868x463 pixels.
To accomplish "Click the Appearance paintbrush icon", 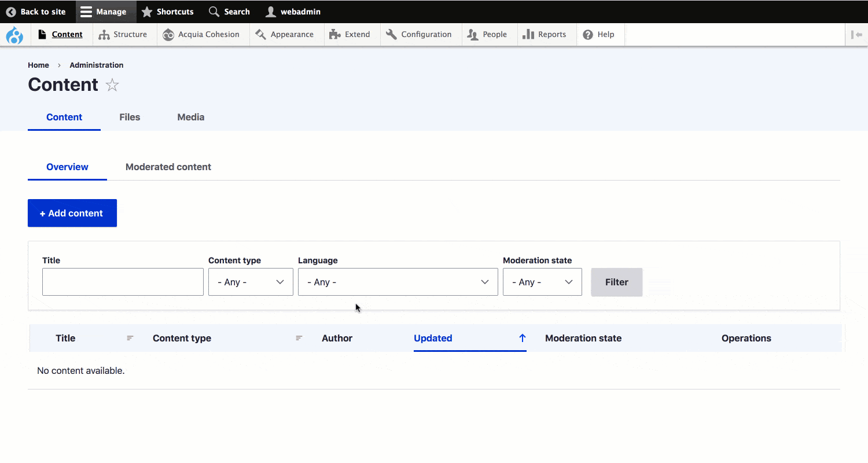I will tap(260, 35).
